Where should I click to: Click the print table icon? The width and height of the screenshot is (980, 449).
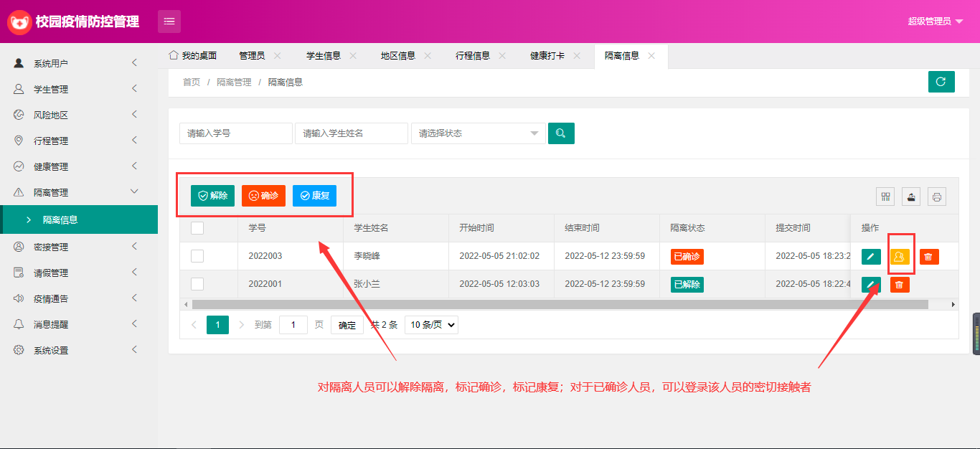[937, 197]
